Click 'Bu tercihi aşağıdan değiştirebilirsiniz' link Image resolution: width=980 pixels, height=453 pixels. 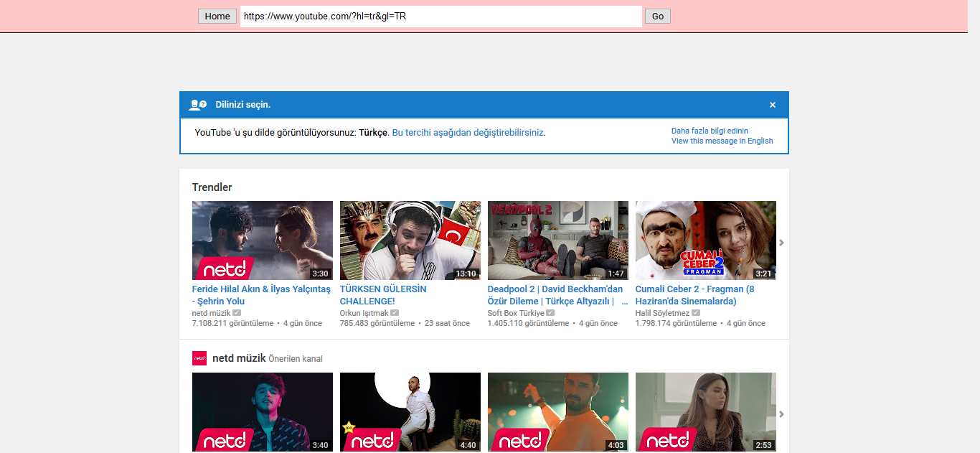[x=468, y=133]
